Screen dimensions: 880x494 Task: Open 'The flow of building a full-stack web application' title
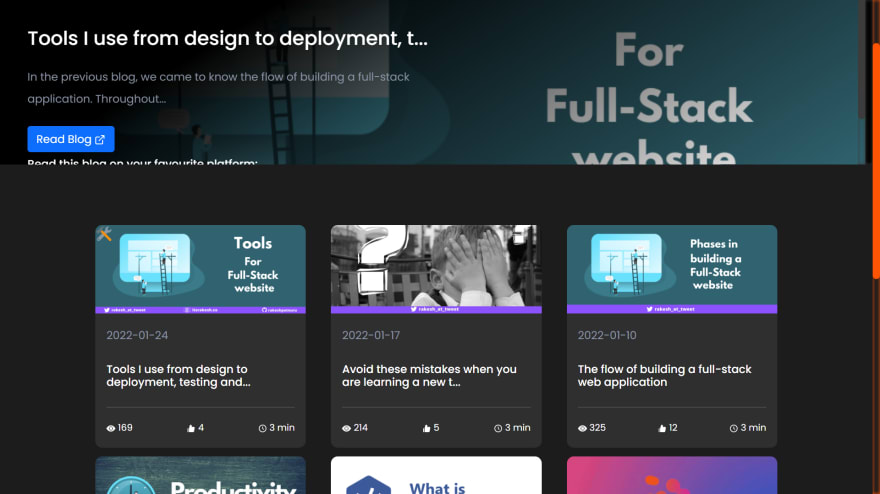point(664,376)
